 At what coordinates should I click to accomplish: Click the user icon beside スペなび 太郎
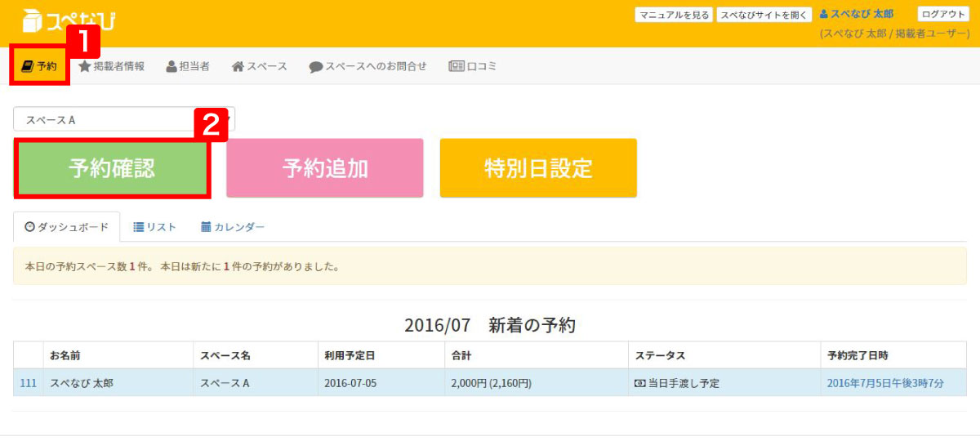point(824,15)
